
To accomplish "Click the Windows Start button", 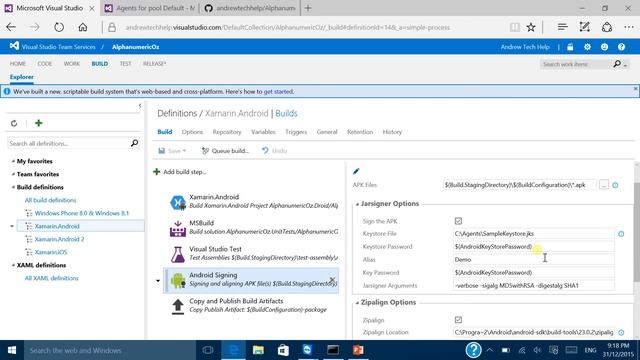I will (12, 350).
